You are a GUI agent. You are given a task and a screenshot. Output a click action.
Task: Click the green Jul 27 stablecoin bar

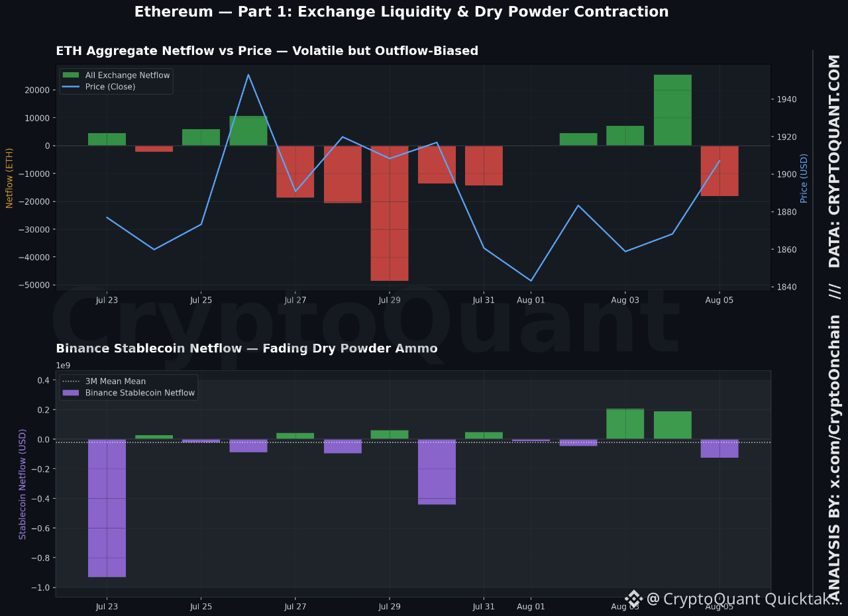pyautogui.click(x=295, y=436)
